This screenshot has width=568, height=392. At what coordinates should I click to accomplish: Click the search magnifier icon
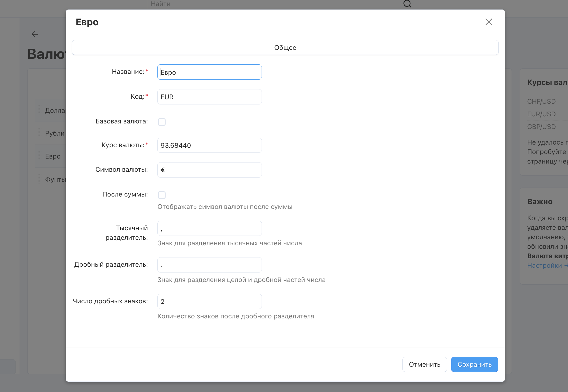tap(407, 4)
